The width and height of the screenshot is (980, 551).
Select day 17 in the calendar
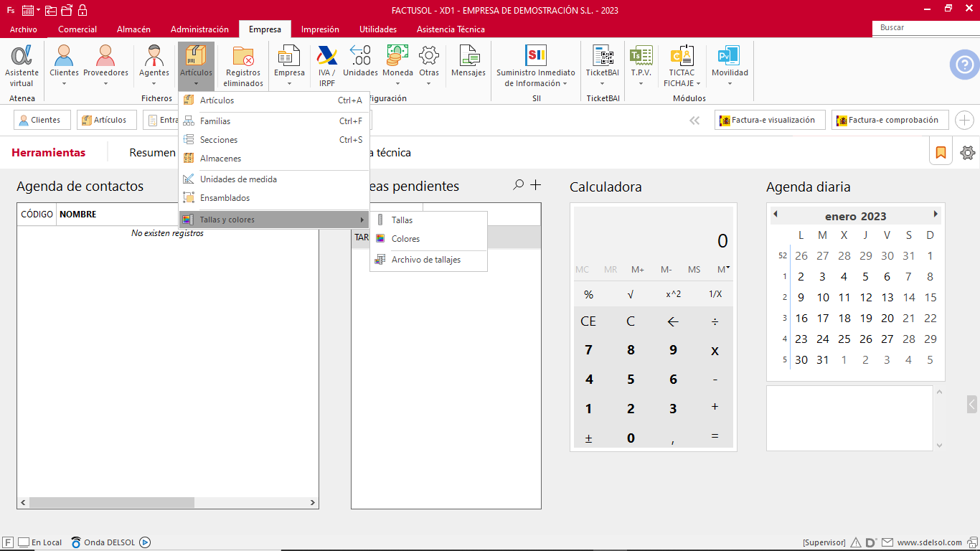click(823, 319)
